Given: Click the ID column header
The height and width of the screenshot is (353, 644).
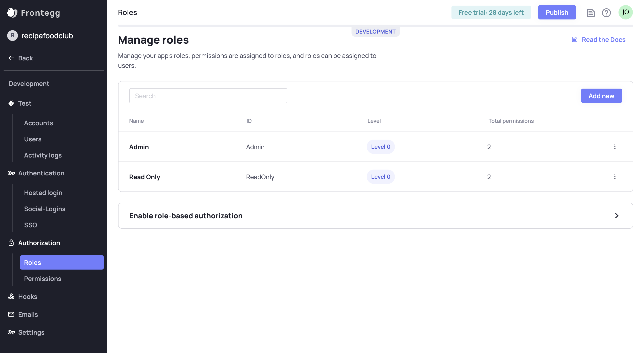Looking at the screenshot, I should [x=249, y=121].
